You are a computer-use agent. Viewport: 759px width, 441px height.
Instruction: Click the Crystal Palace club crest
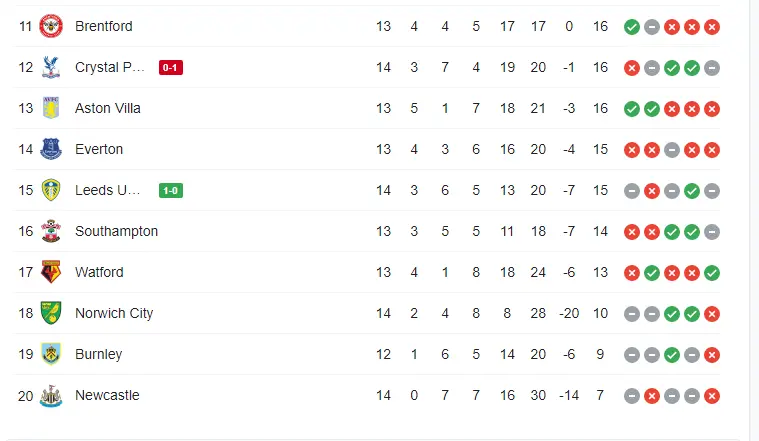coord(50,68)
